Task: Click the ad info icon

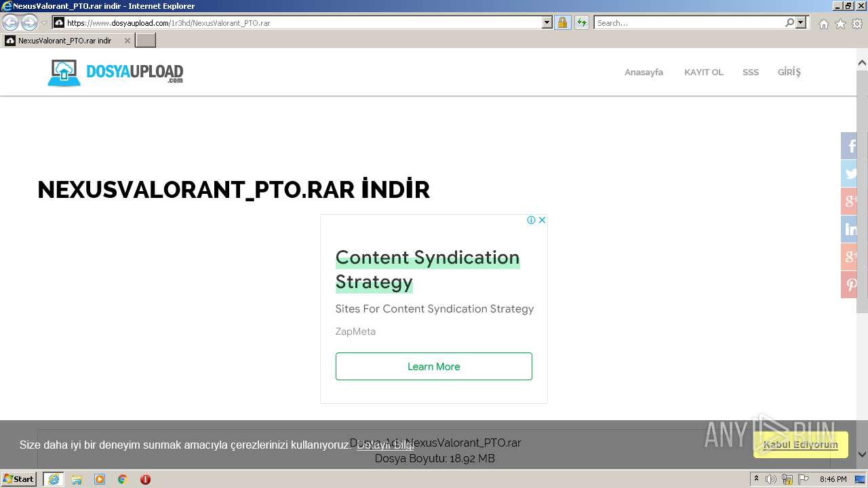Action: tap(532, 220)
